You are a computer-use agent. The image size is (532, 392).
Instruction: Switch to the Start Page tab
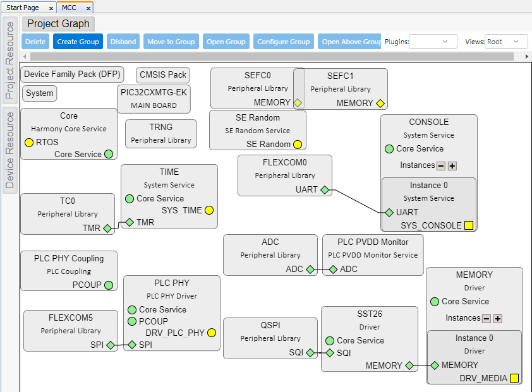[23, 8]
